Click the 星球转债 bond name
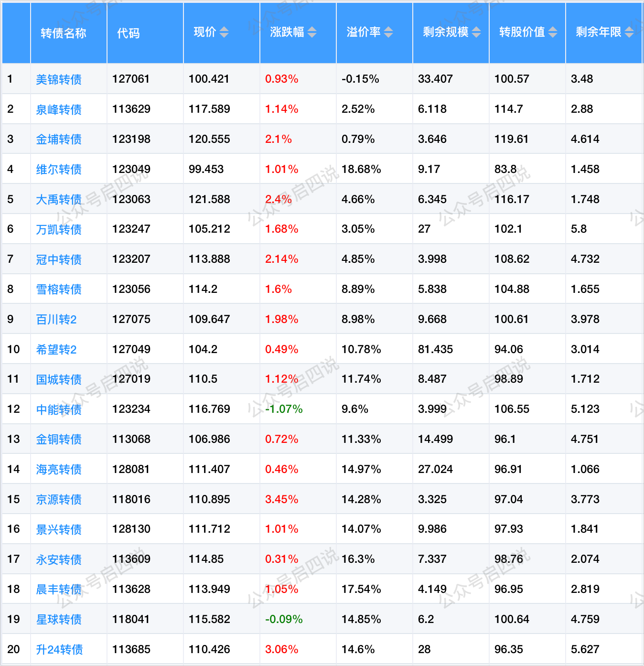Image resolution: width=644 pixels, height=666 pixels. point(59,620)
